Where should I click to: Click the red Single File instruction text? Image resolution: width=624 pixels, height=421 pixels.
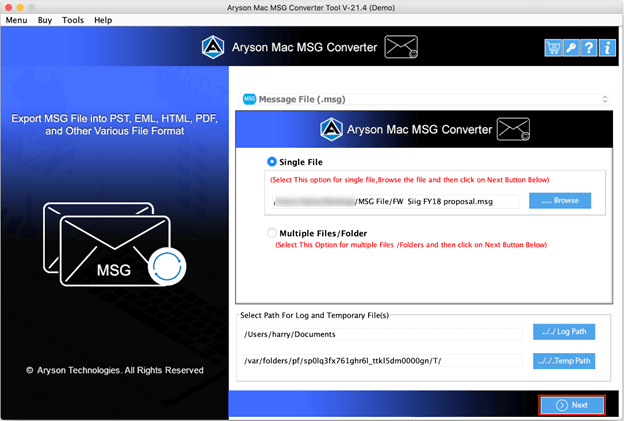point(410,180)
